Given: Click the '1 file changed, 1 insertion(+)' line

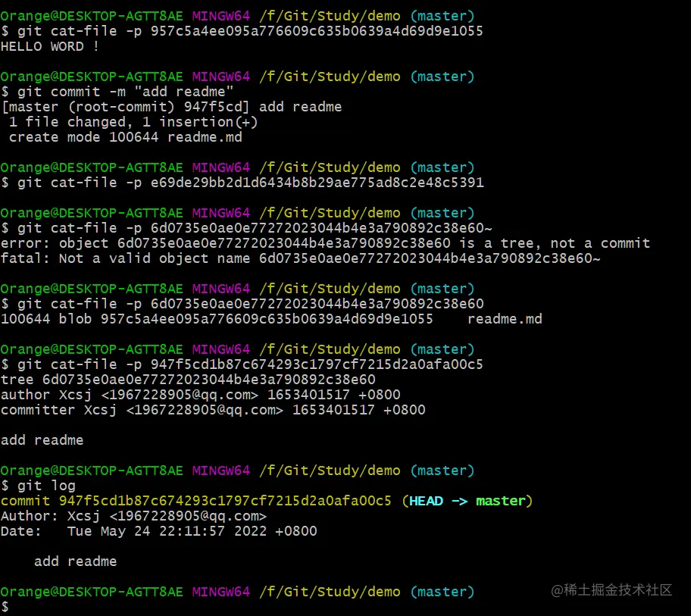Looking at the screenshot, I should pos(133,122).
